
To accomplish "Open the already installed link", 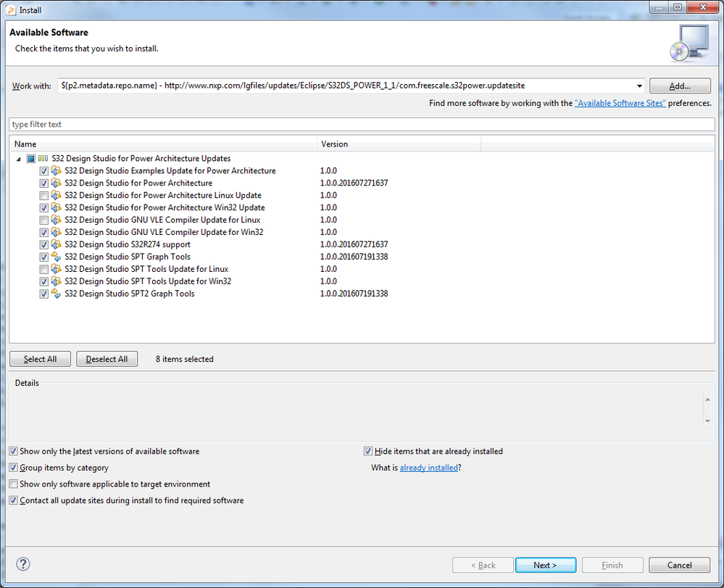I will point(429,468).
